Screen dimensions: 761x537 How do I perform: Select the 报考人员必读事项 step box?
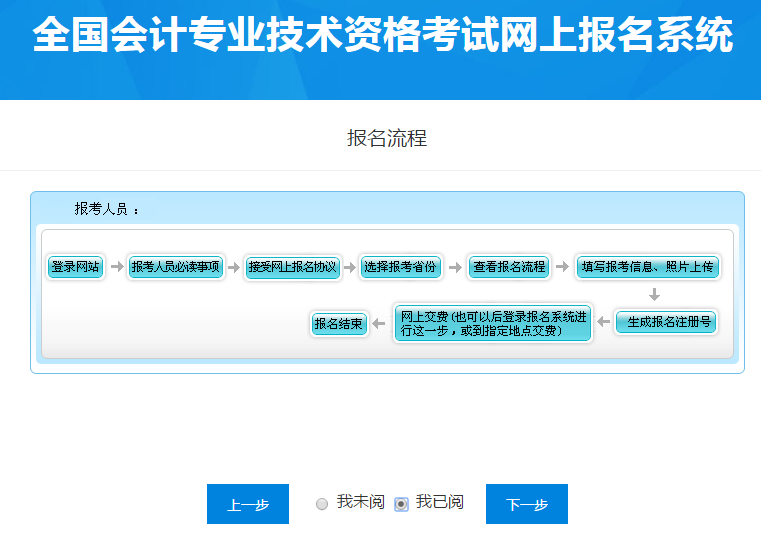[175, 267]
